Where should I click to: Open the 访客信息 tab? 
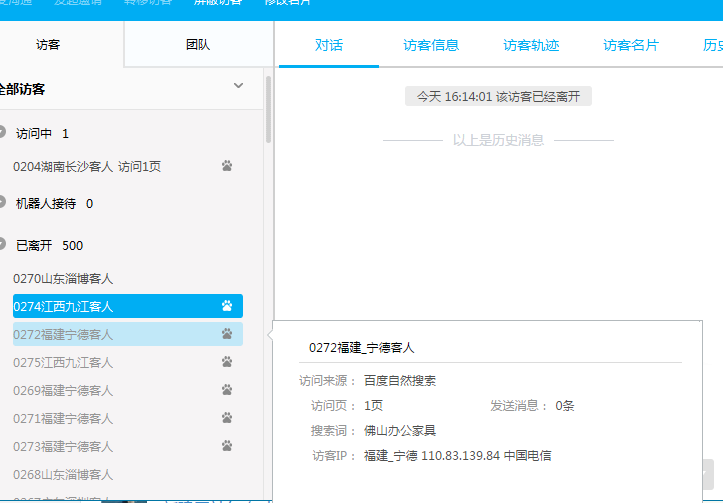tap(431, 45)
